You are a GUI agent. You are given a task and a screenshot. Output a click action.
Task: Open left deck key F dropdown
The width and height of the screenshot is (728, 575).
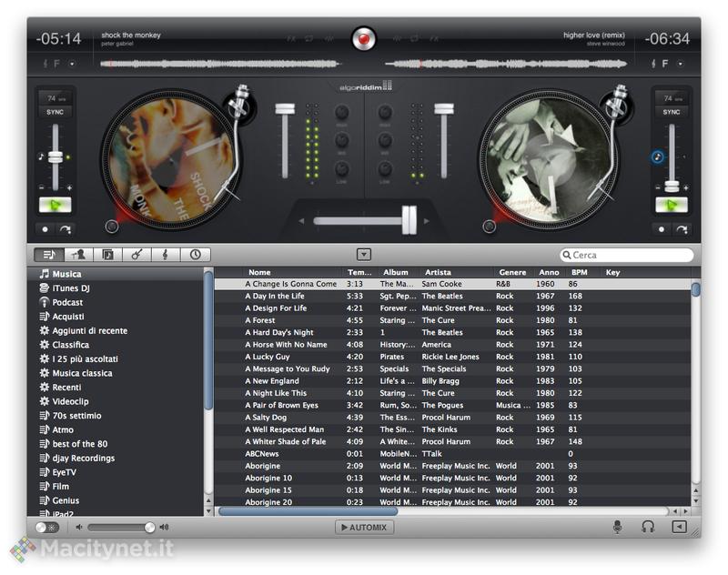[72, 64]
